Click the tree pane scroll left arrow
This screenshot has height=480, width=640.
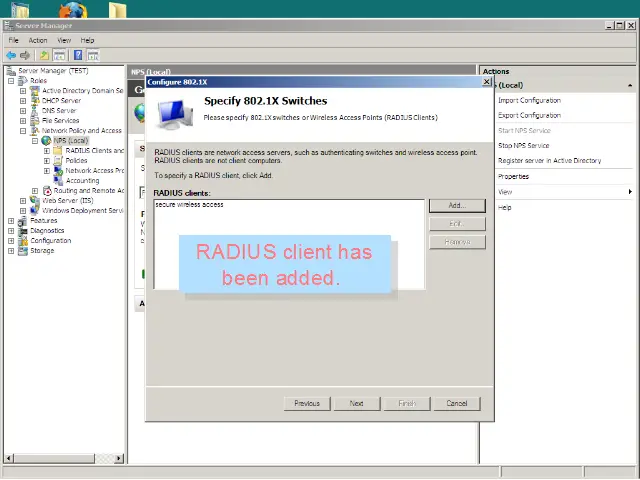[x=9, y=458]
